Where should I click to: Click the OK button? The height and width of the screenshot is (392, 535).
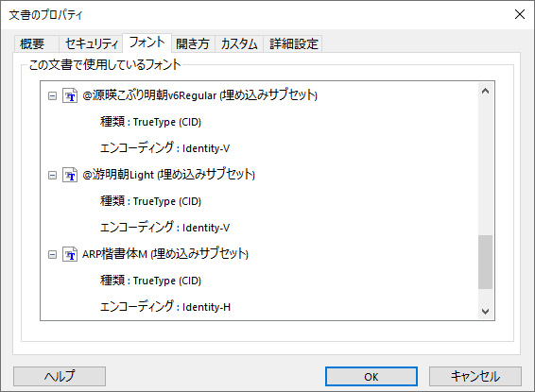(x=371, y=377)
